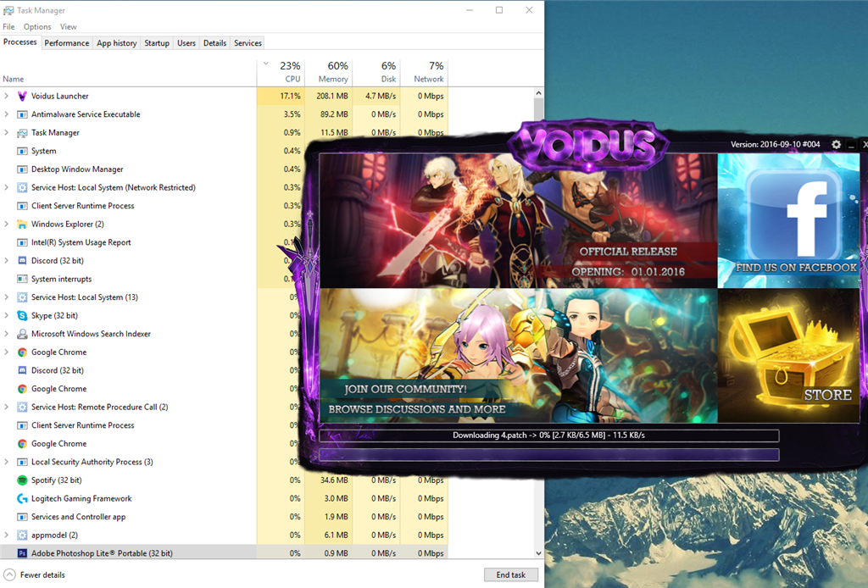This screenshot has height=588, width=868.
Task: Open the Official Release banner
Action: (x=519, y=220)
